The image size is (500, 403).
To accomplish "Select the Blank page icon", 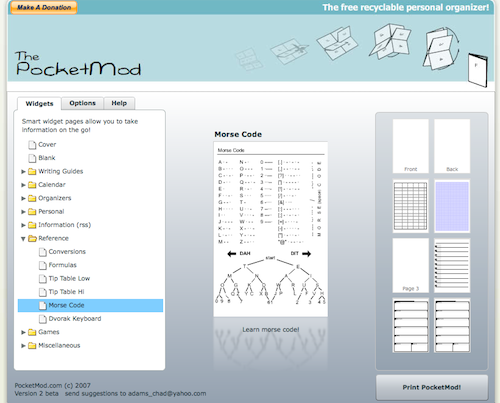I will (x=32, y=158).
